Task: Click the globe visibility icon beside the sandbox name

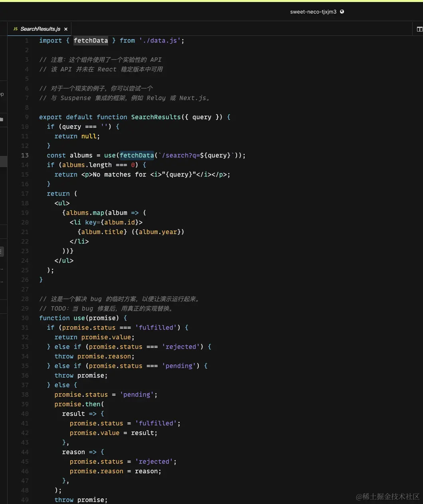Action: 342,12
